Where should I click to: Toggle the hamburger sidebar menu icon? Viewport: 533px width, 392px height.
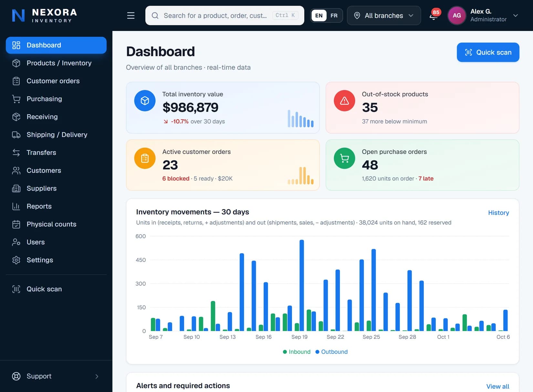click(x=131, y=15)
